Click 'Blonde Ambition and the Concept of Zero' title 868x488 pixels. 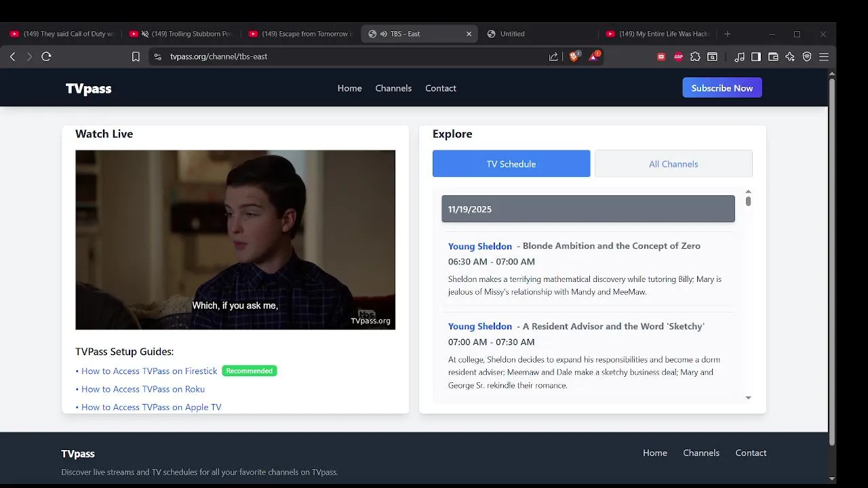pyautogui.click(x=612, y=246)
